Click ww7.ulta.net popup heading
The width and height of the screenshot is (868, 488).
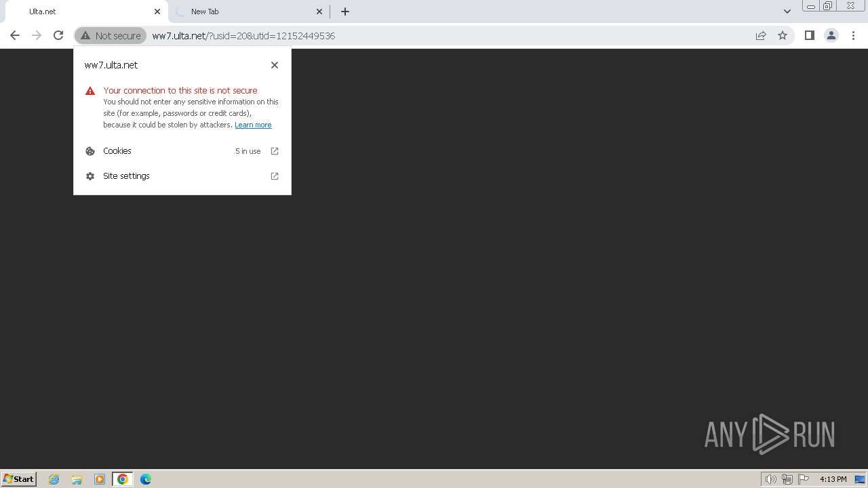tap(111, 65)
